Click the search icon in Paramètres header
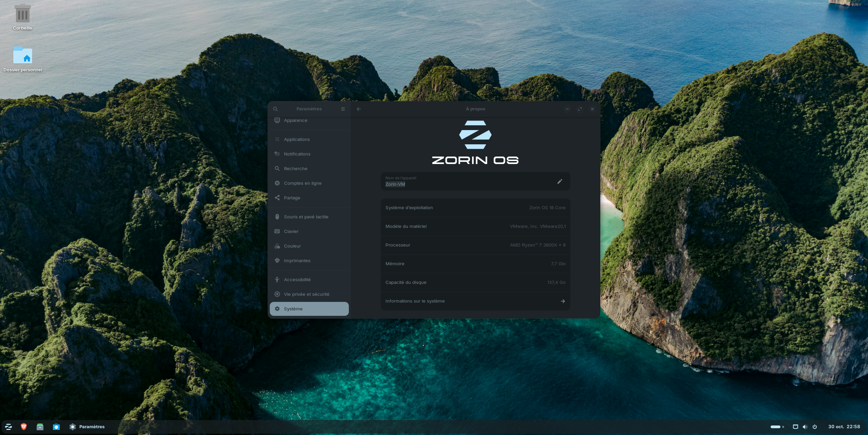This screenshot has height=435, width=868. (276, 109)
